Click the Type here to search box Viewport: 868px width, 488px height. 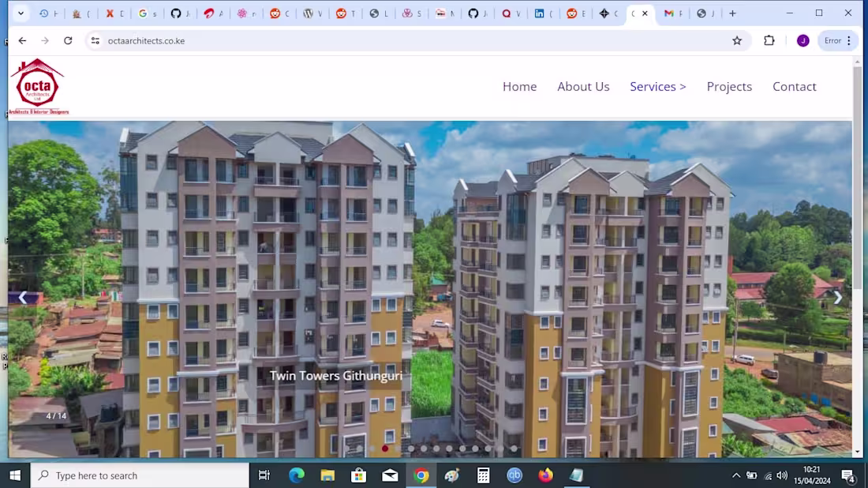point(140,475)
